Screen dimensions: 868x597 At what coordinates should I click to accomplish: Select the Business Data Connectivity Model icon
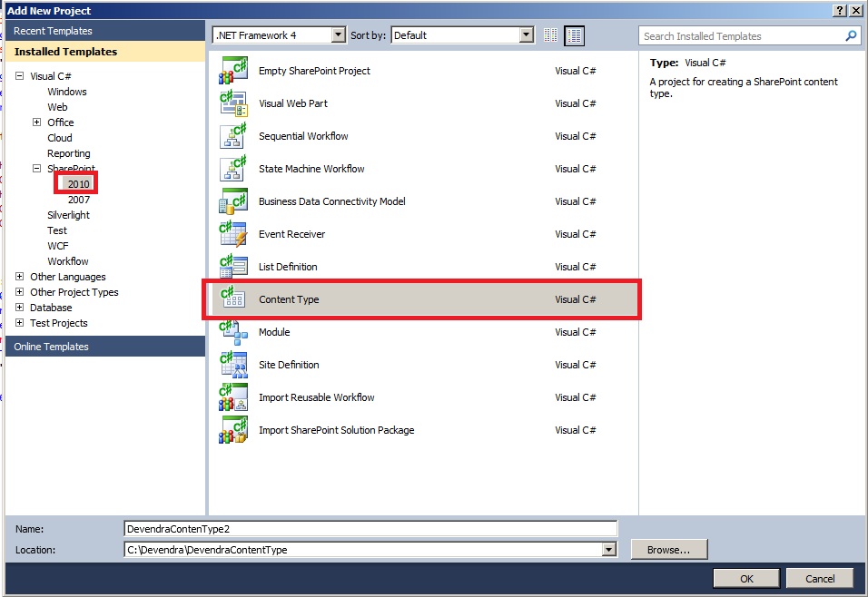point(233,201)
